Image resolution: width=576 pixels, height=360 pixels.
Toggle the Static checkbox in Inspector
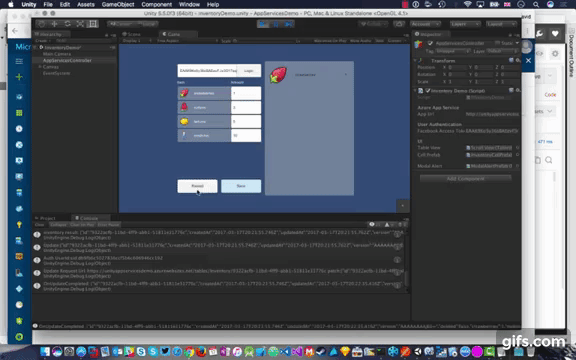pos(497,43)
